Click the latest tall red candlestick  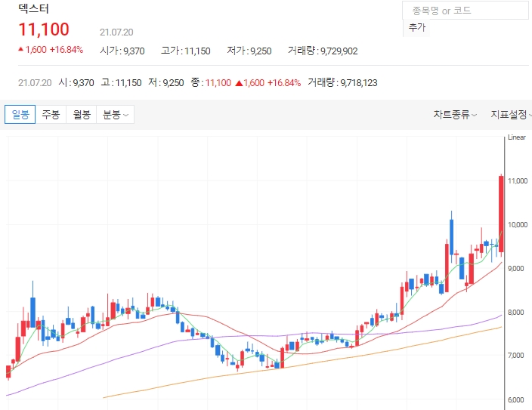click(501, 214)
